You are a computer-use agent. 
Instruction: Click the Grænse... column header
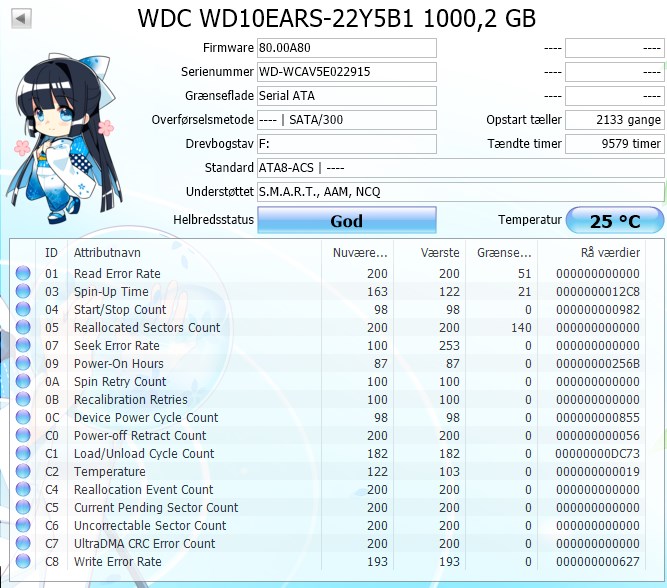(502, 253)
